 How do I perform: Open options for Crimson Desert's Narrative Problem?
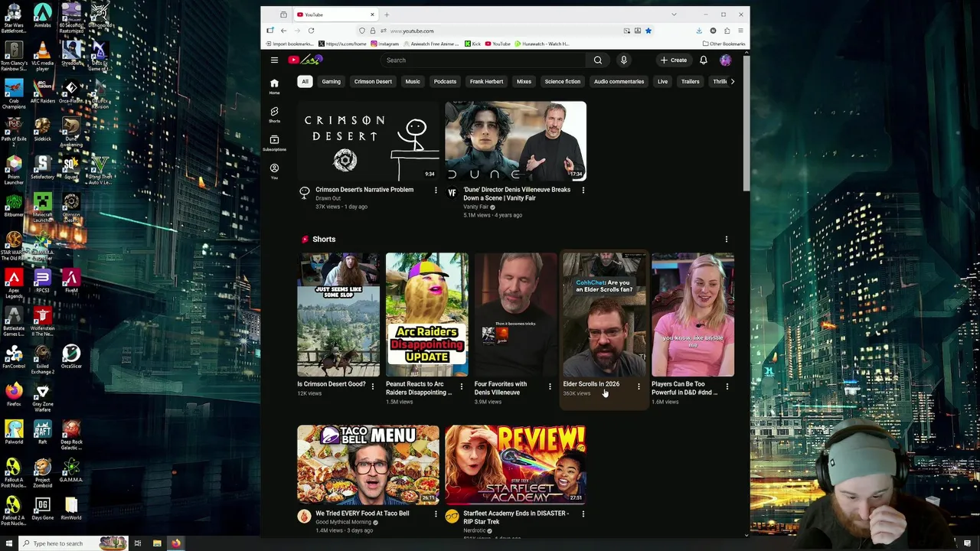pyautogui.click(x=436, y=190)
